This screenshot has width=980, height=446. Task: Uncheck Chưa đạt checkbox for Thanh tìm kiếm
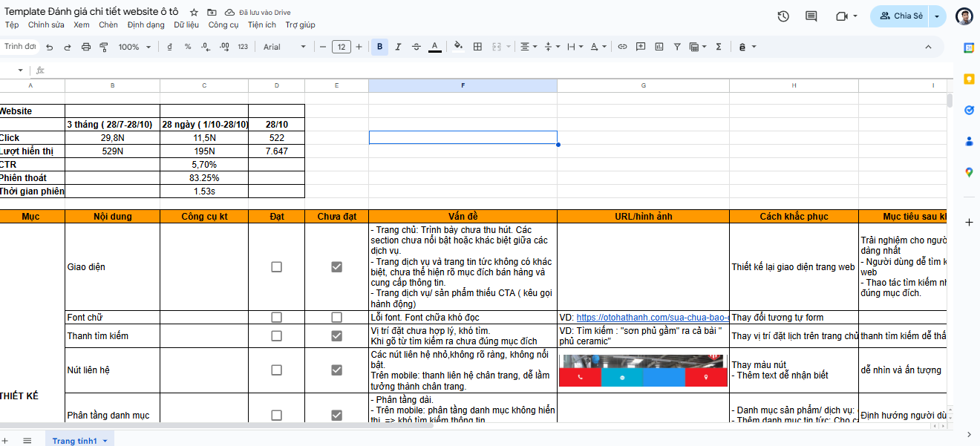(336, 336)
